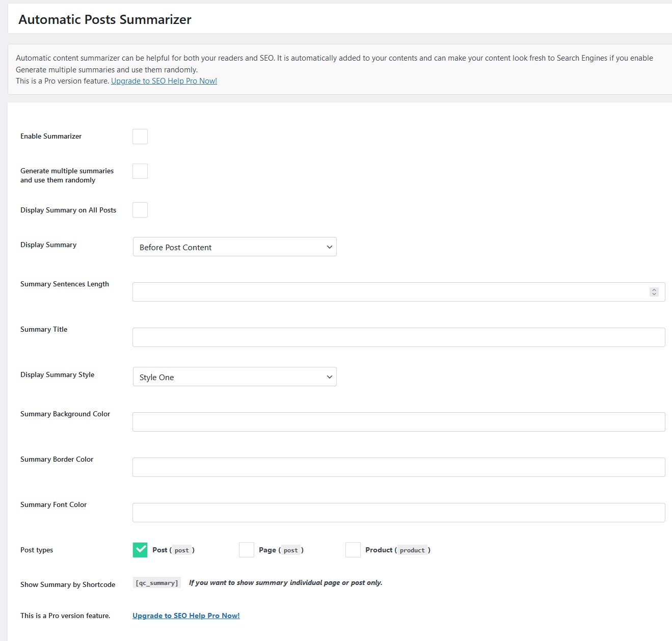Viewport: 672px width, 641px height.
Task: Click the [qc_summary] shortcode text
Action: tap(157, 583)
